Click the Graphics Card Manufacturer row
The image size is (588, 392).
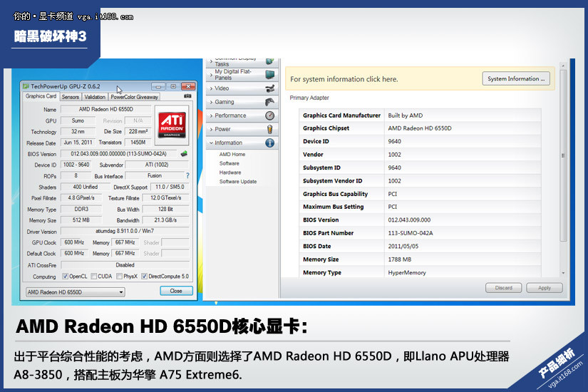(420, 115)
